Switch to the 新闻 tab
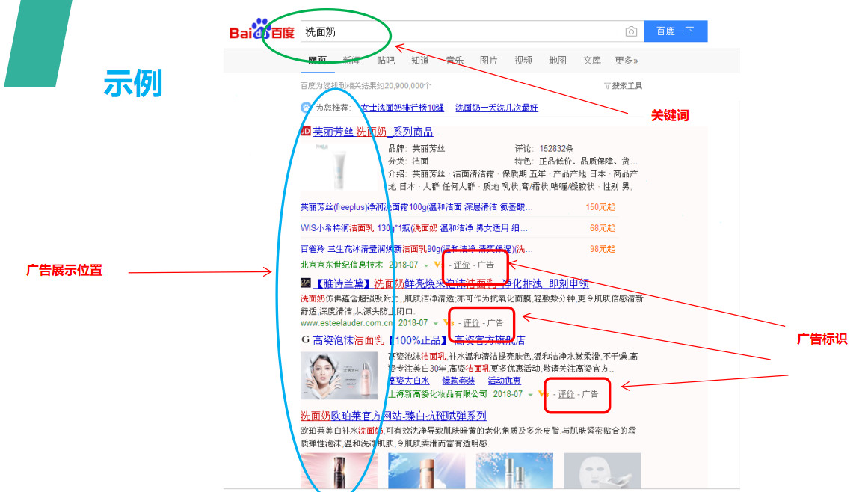This screenshot has height=492, width=868. point(350,60)
